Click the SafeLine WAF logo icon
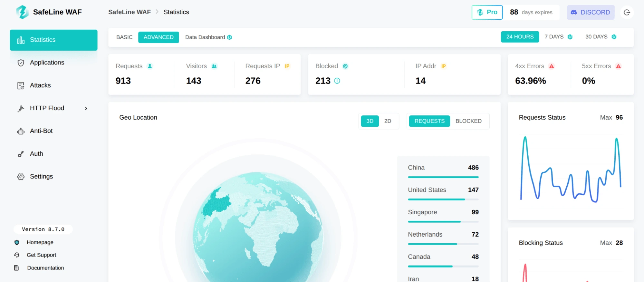The image size is (644, 282). click(22, 12)
